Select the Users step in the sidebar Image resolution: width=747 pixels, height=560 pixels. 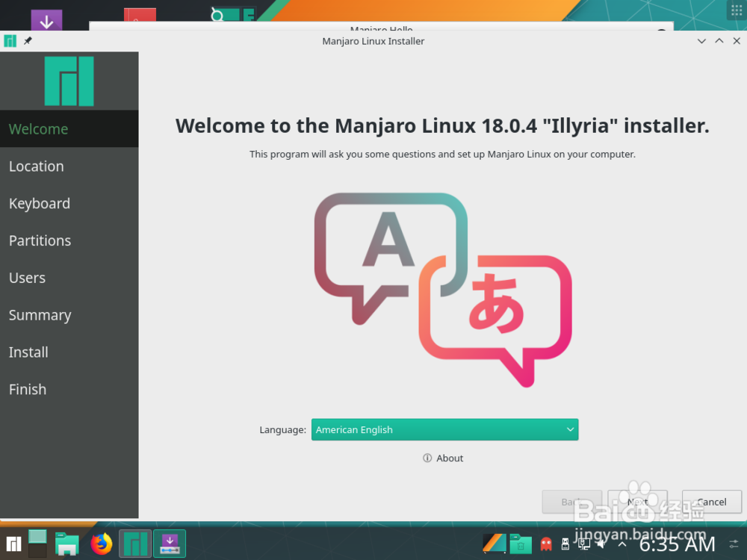pyautogui.click(x=69, y=278)
